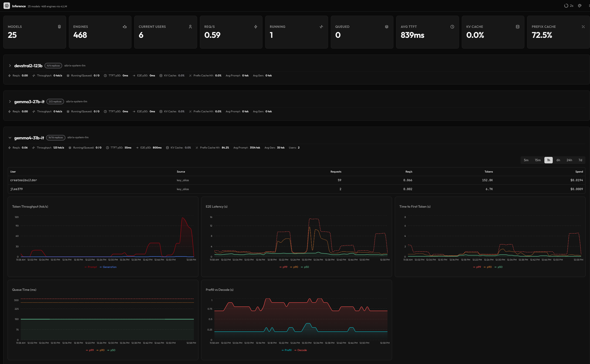
Task: Toggle Prefill series in Prefill vs Decode legend
Action: coord(286,350)
